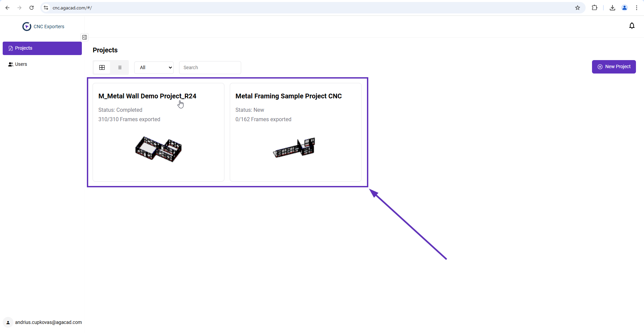Click the CNC Exporters logo
Screen dimensions: 644x333
tap(27, 27)
